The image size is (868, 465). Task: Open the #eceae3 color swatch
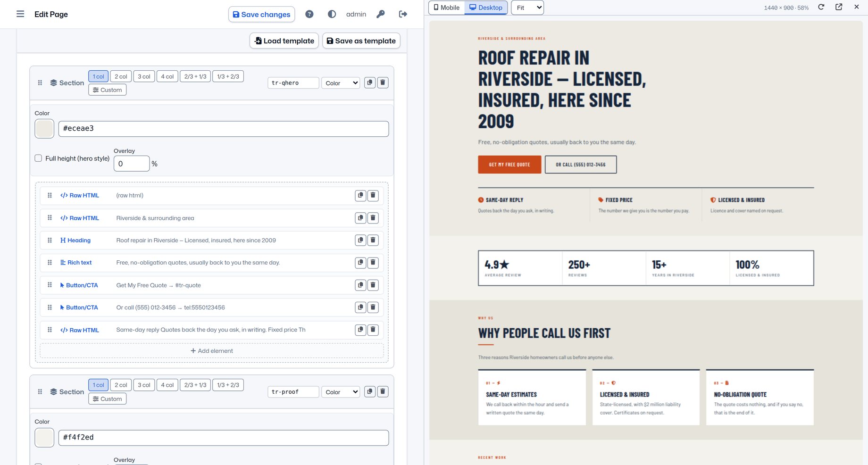[44, 129]
